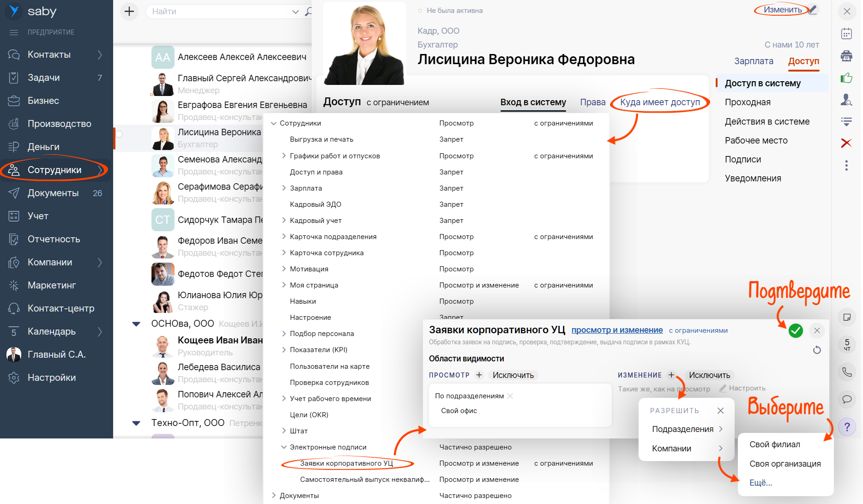Viewport: 863px width, 504px height.
Task: Click the Маркетинг sidebar icon
Action: [14, 285]
